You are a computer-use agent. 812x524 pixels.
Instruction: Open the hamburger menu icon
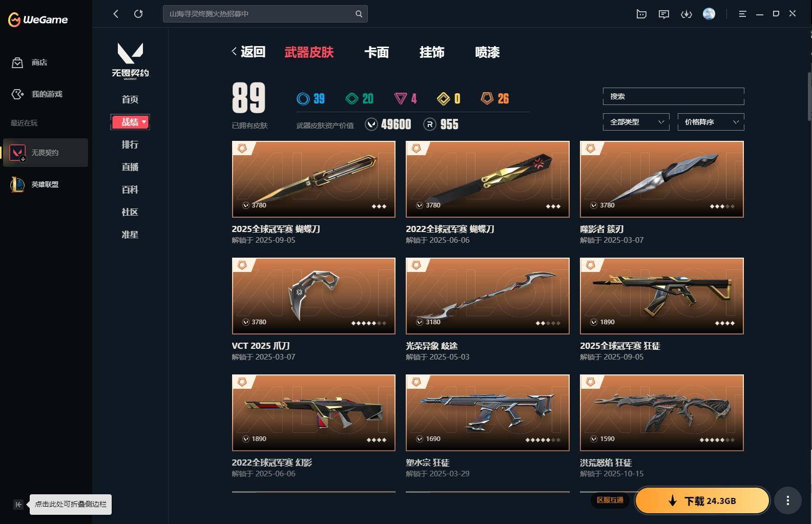(742, 14)
